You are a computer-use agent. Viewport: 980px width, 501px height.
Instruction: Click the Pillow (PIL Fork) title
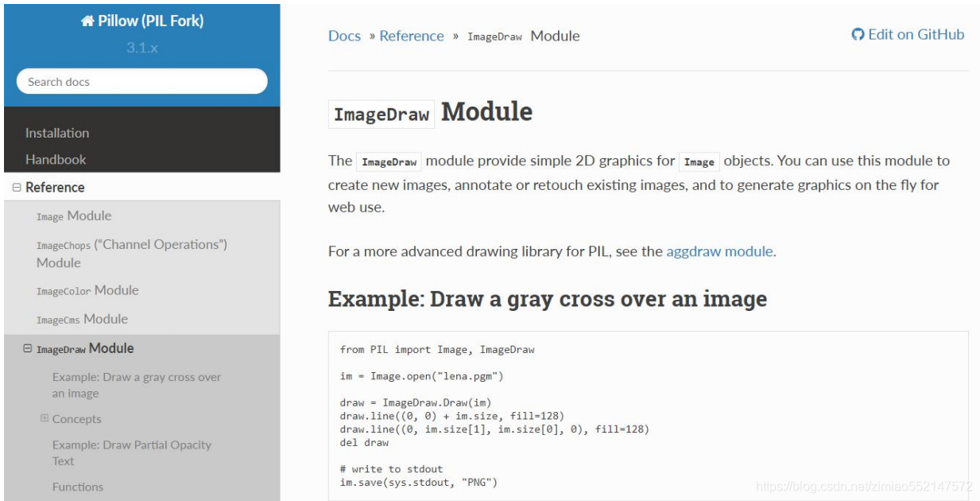[x=150, y=21]
